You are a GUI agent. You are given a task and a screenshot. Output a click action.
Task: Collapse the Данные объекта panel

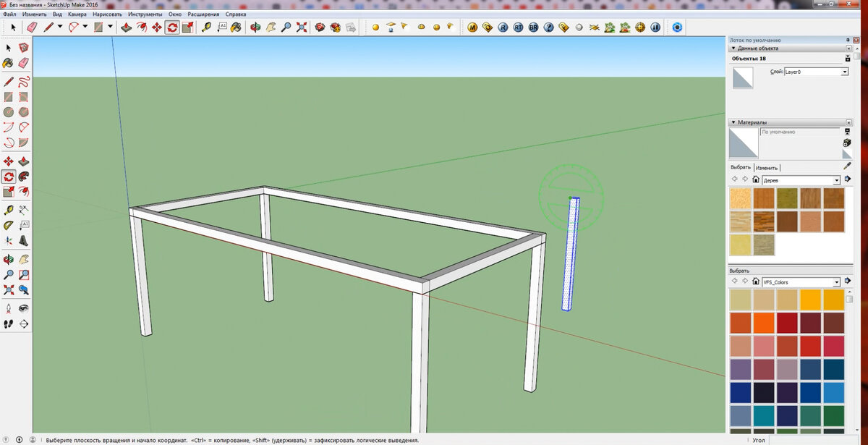[x=733, y=48]
